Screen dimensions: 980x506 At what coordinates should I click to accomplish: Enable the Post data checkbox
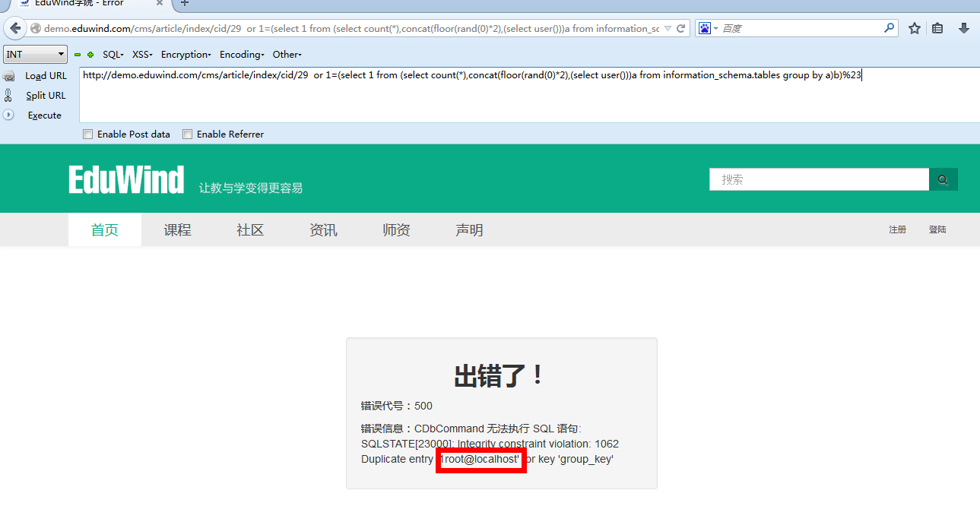[88, 134]
